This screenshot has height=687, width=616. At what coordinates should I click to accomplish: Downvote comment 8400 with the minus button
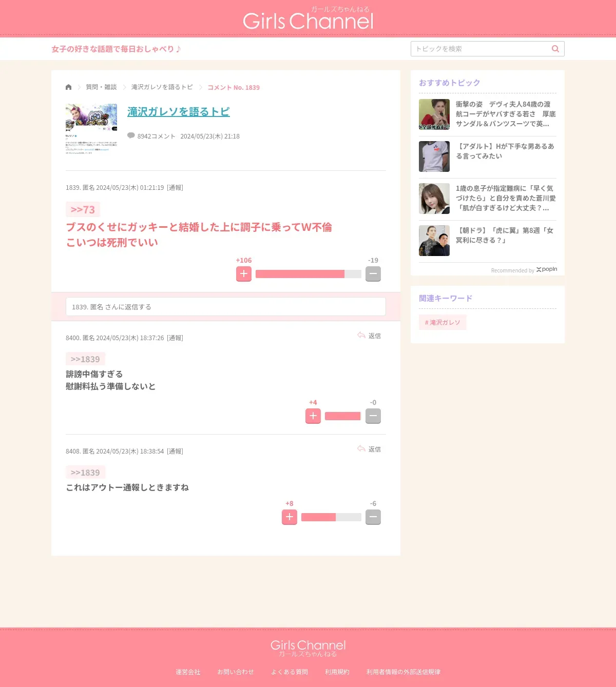coord(373,416)
